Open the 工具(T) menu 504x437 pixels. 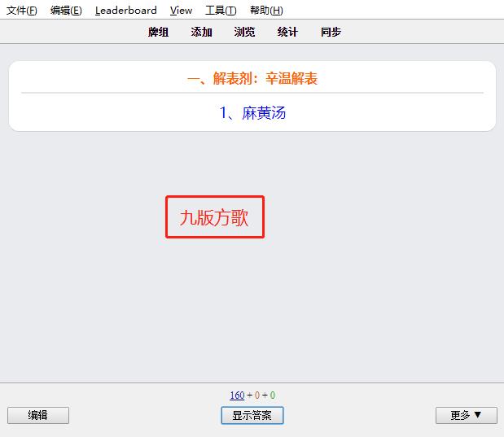[x=221, y=11]
